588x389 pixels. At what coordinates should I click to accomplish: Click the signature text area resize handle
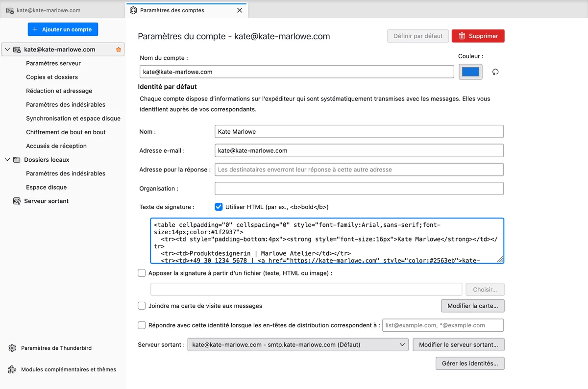pyautogui.click(x=500, y=260)
